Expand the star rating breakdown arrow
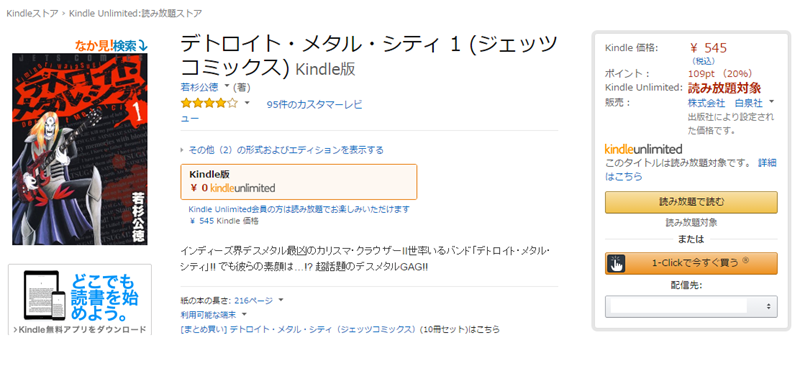800x371 pixels. point(247,104)
